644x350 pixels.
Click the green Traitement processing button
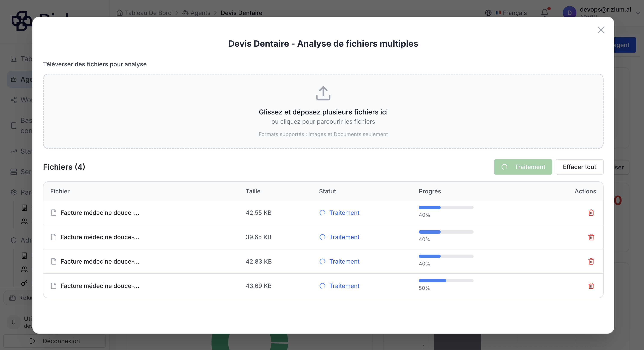(523, 167)
